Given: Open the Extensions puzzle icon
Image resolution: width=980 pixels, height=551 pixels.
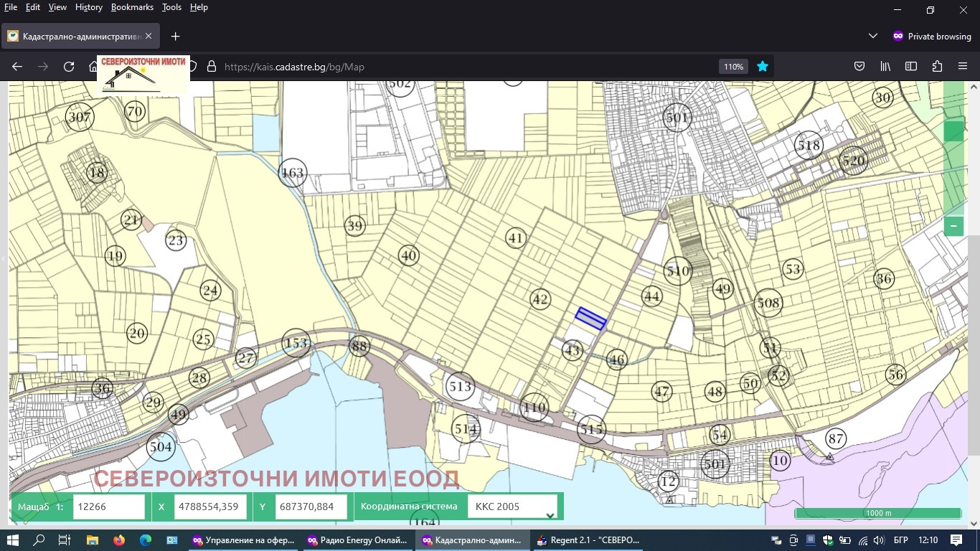Looking at the screenshot, I should (x=937, y=67).
